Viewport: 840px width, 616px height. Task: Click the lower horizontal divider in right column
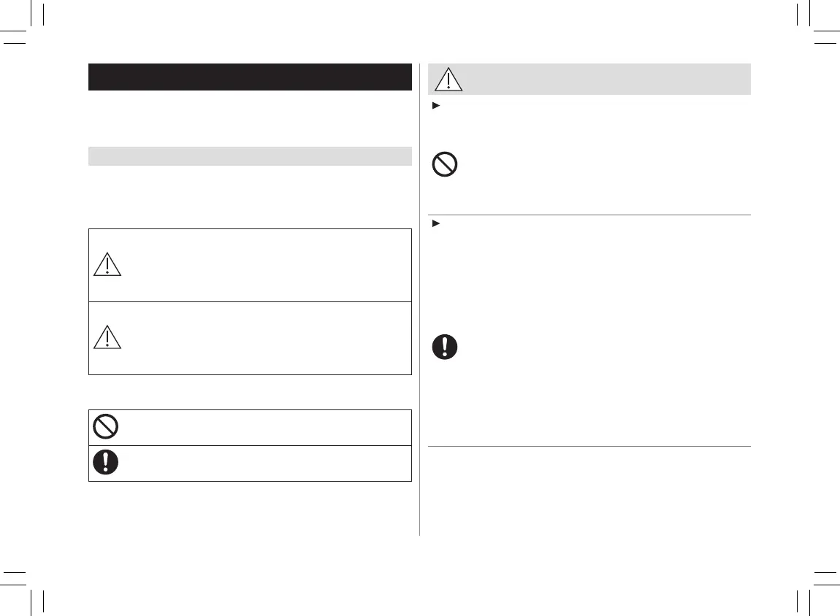point(589,446)
